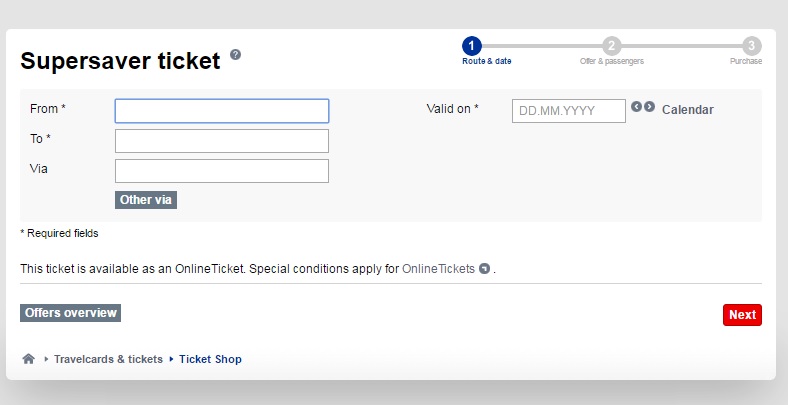Click the Other via button
This screenshot has height=405, width=788.
click(146, 200)
